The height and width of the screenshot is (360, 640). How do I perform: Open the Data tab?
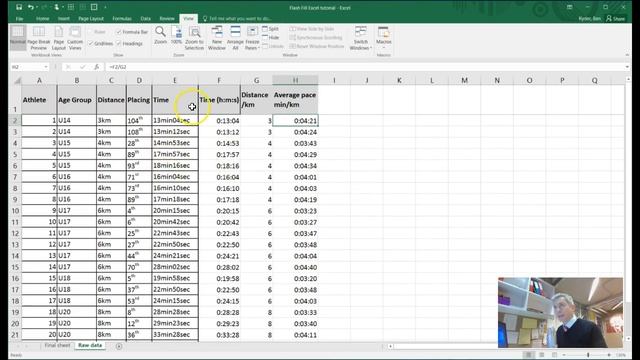145,19
